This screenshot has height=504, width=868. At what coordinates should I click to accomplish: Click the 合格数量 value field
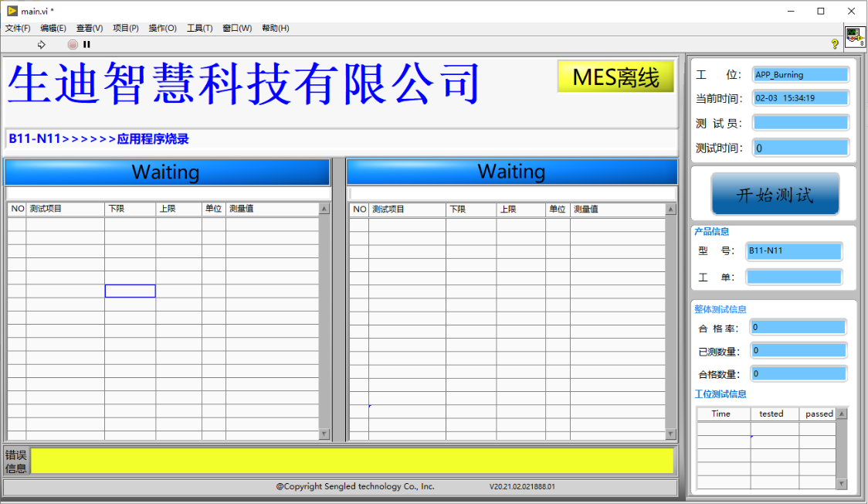click(x=798, y=374)
